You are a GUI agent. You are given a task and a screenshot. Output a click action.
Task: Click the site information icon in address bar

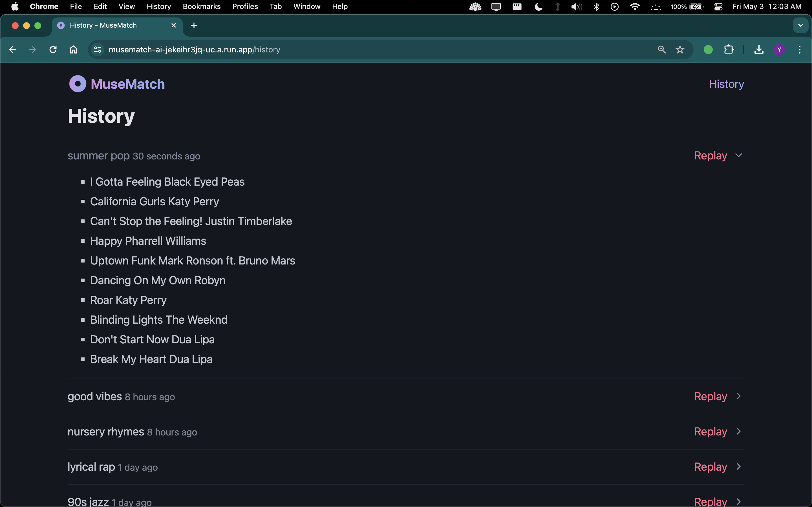point(98,50)
